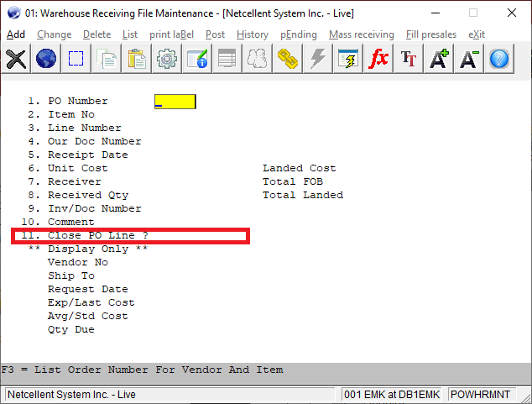Open the red fx formula icon
Screen dimensions: 532x404
378,59
